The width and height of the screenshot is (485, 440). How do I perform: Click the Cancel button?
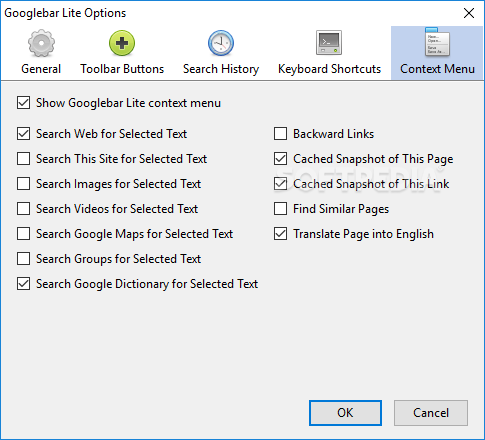[431, 413]
